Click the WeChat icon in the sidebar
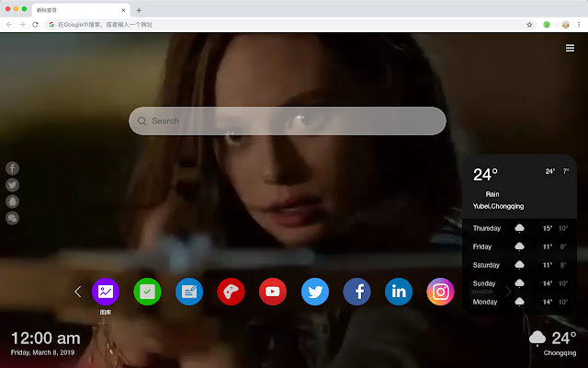This screenshot has height=368, width=588. pos(12,218)
